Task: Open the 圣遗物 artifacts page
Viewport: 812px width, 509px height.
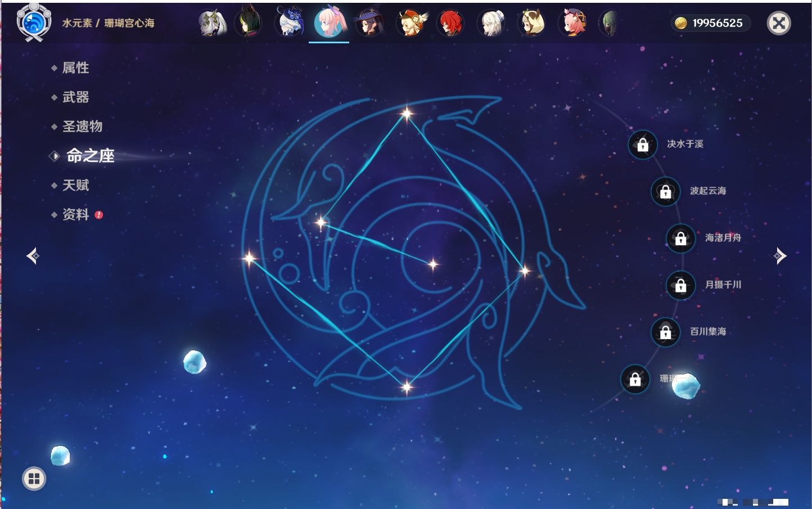Action: tap(82, 127)
